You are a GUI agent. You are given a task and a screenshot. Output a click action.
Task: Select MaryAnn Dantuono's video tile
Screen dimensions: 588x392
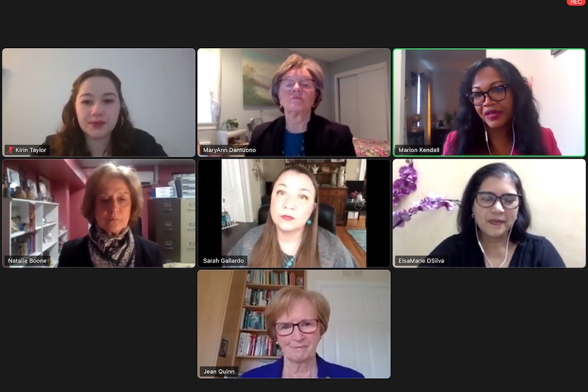(x=294, y=102)
